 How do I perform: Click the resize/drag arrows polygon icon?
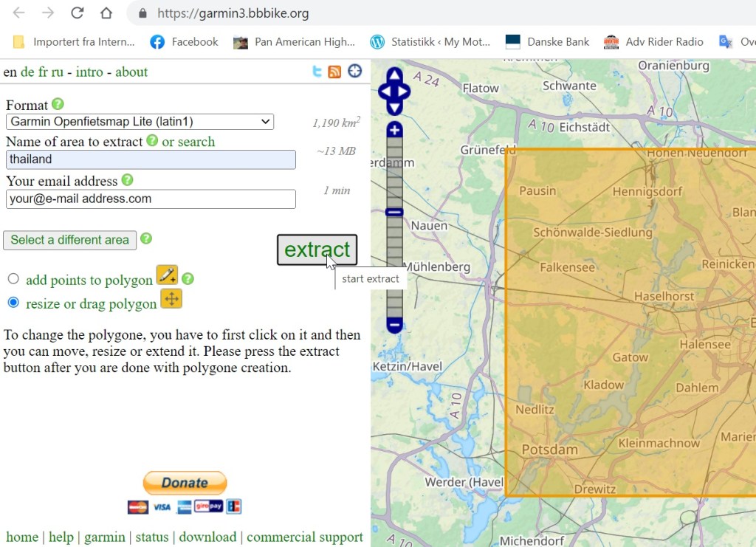point(171,299)
